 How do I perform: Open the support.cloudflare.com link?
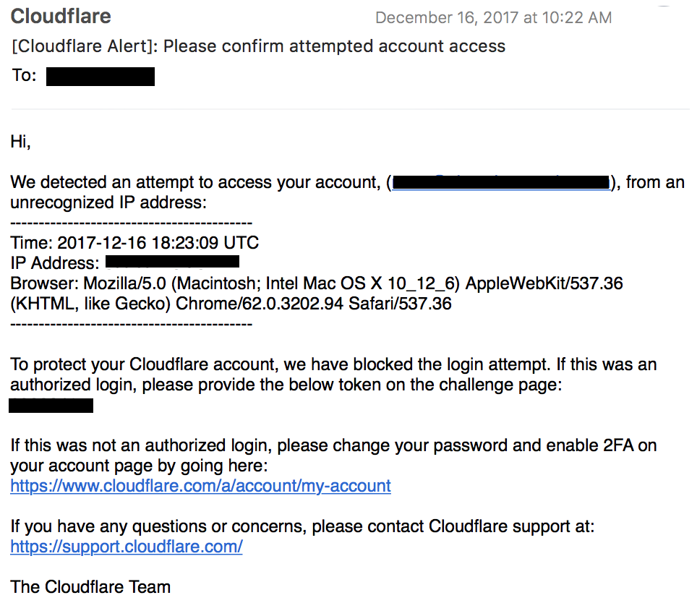point(127,546)
